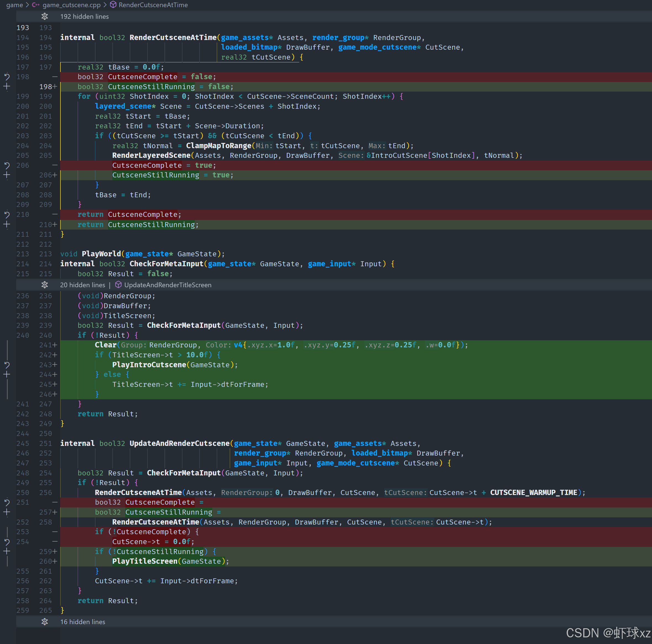Revert the CutsceneComplete = true change at line 206
Viewport: 652px width, 644px height.
click(x=7, y=165)
